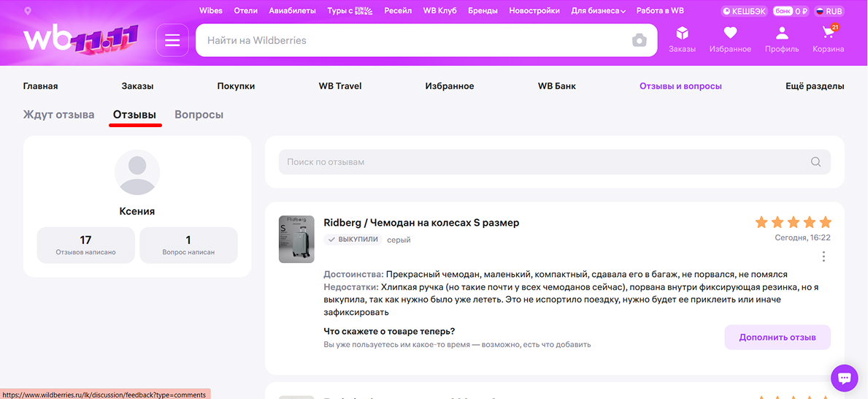Click the five-star rating on the review
Screen dimensions: 868x399
tap(793, 222)
